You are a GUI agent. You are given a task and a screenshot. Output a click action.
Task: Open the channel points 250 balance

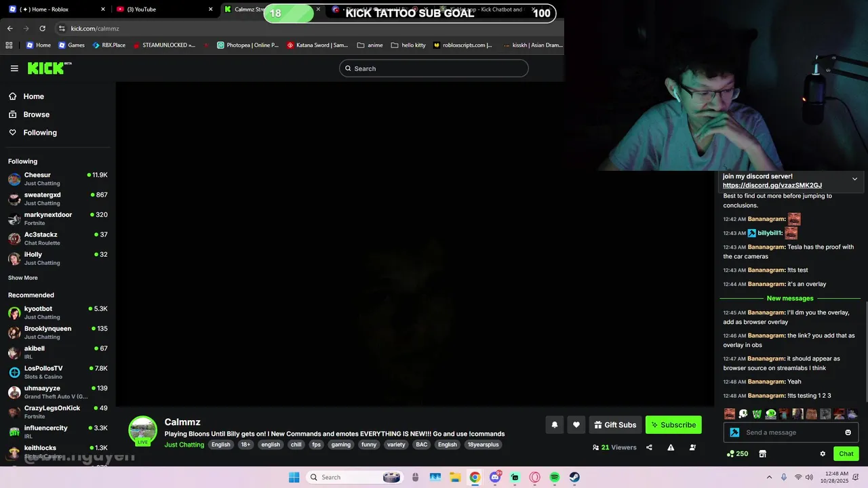pos(737,453)
